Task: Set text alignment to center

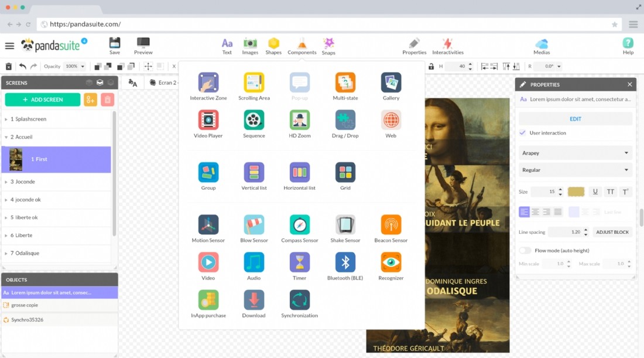Action: [x=535, y=212]
